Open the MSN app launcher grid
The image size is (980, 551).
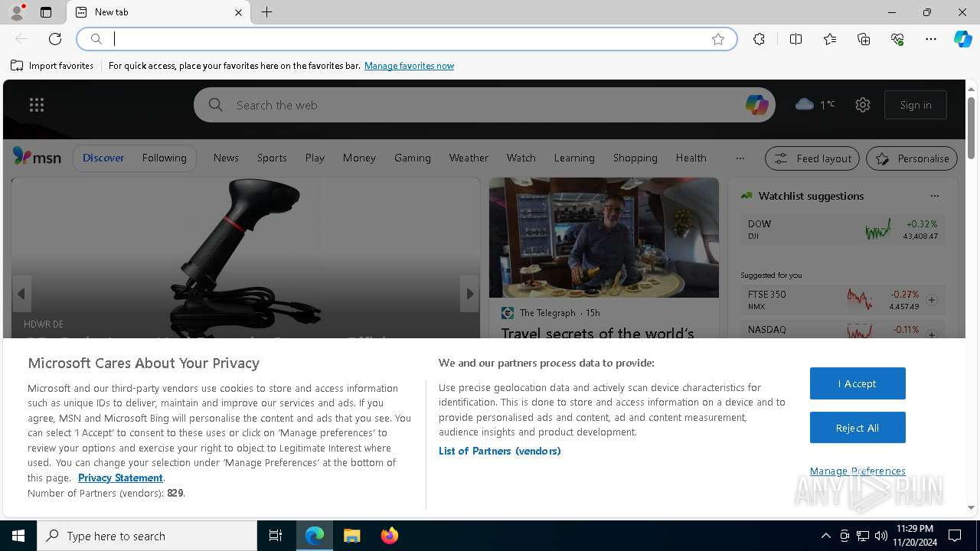pos(37,105)
